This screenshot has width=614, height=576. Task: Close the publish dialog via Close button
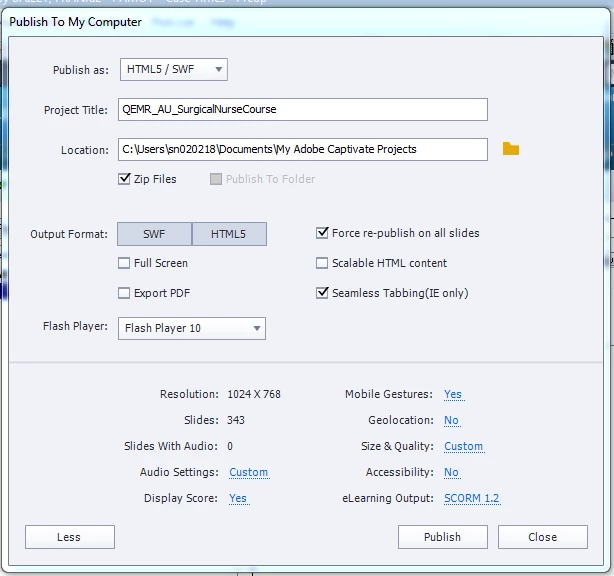(542, 537)
